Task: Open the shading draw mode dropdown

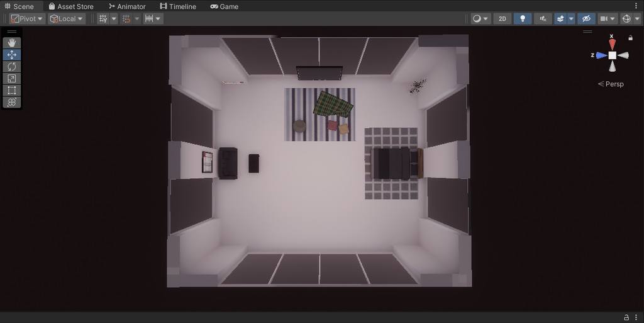Action: coord(480,18)
